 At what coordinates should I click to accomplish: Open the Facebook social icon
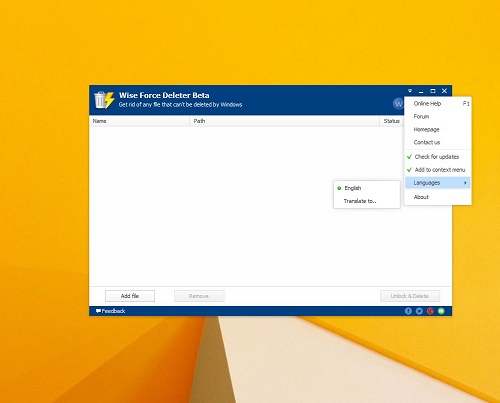click(408, 311)
